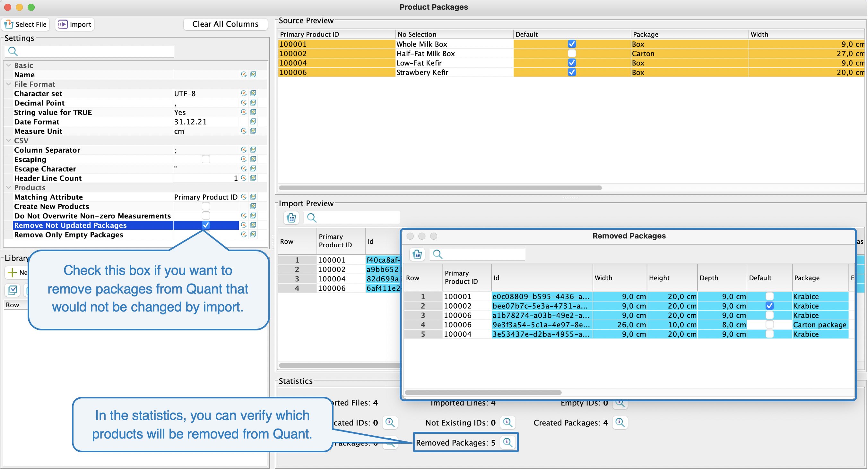The height and width of the screenshot is (469, 868).
Task: Click Default column header in Source Preview
Action: [x=572, y=34]
